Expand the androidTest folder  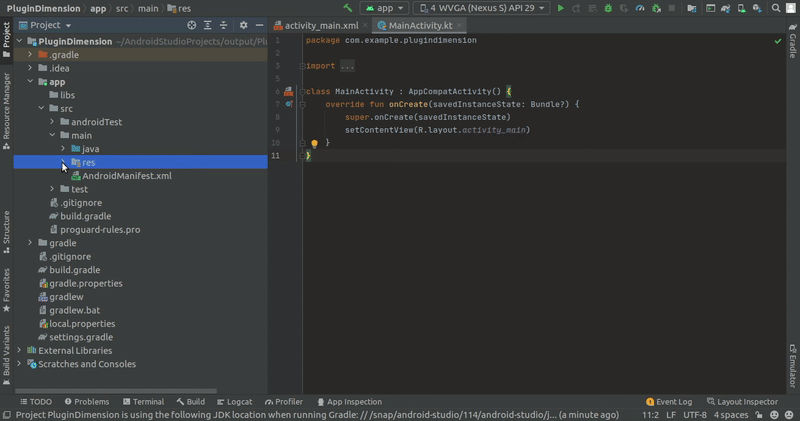click(x=52, y=122)
